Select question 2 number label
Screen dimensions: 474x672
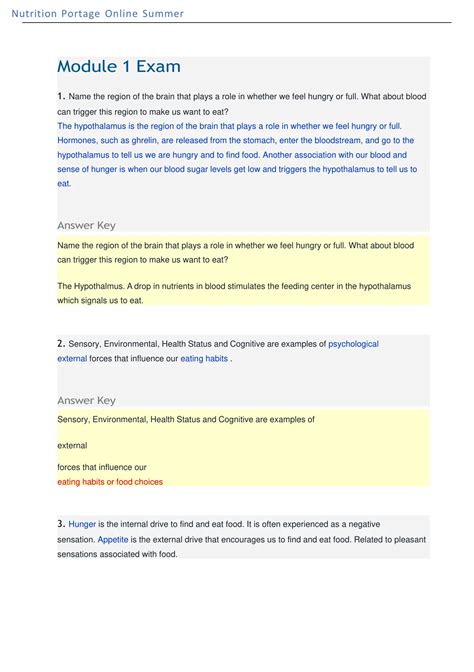coord(61,344)
